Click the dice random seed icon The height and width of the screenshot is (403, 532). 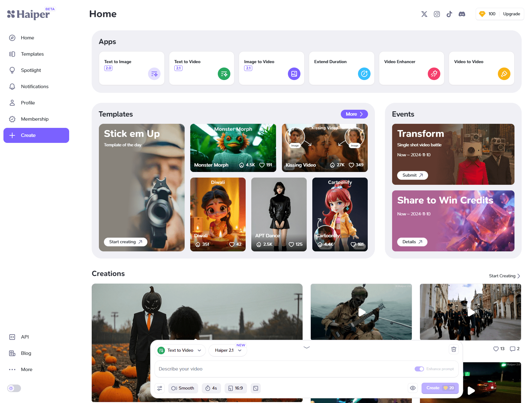(x=256, y=388)
